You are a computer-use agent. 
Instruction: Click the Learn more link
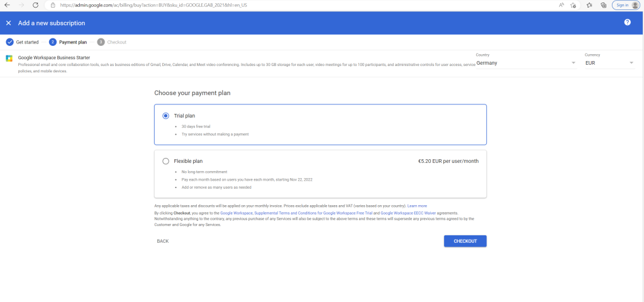[417, 206]
